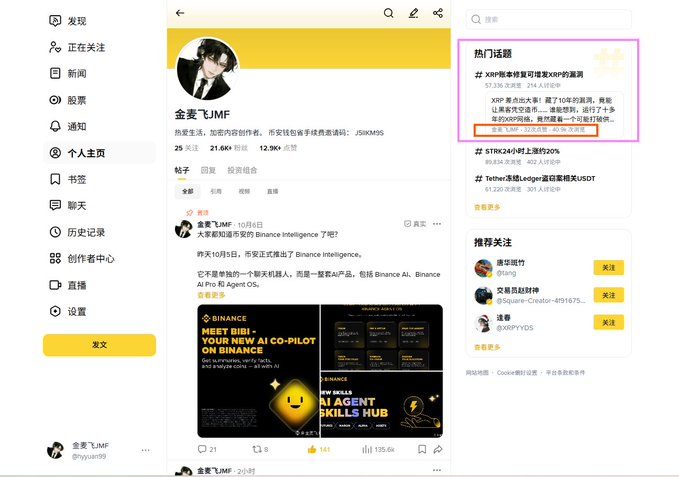Open 唐华斑竹 recommended profile avatar
Screen dimensions: 679x477
pyautogui.click(x=483, y=268)
